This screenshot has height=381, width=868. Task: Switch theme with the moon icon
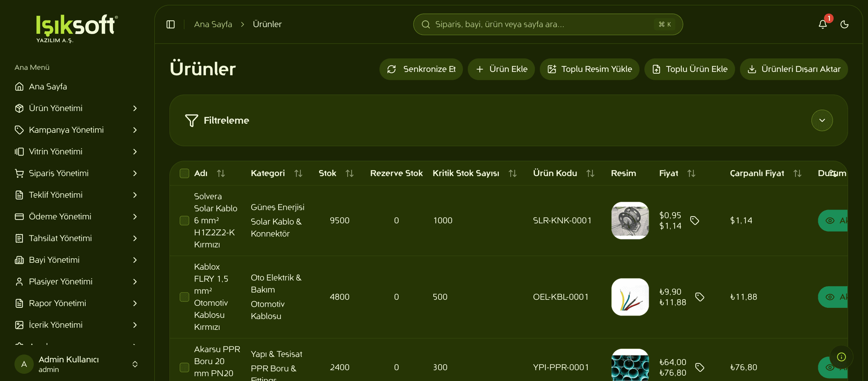coord(844,24)
